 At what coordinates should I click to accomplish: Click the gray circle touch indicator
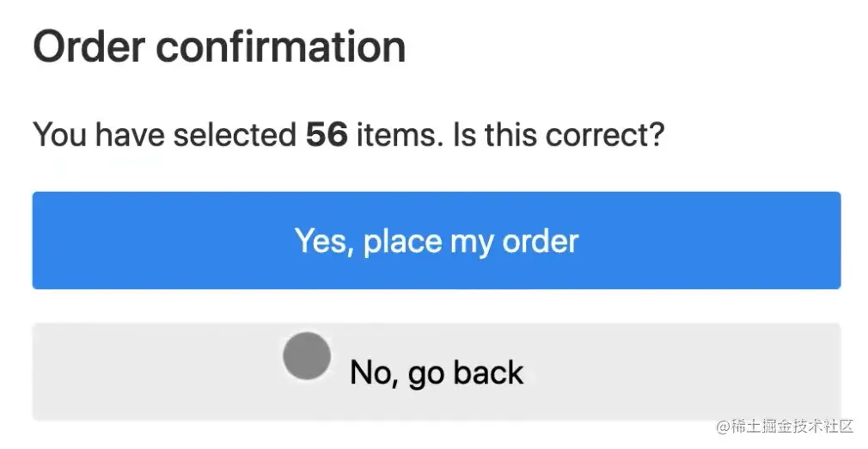(x=307, y=356)
